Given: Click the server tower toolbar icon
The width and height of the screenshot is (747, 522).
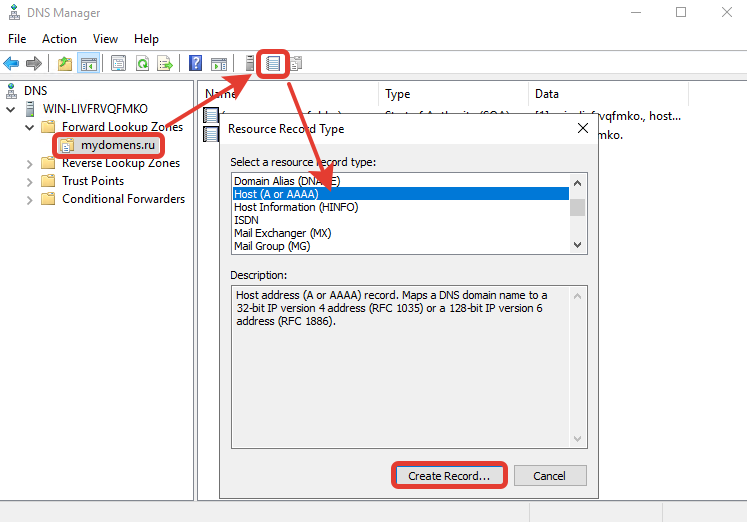Looking at the screenshot, I should point(250,63).
